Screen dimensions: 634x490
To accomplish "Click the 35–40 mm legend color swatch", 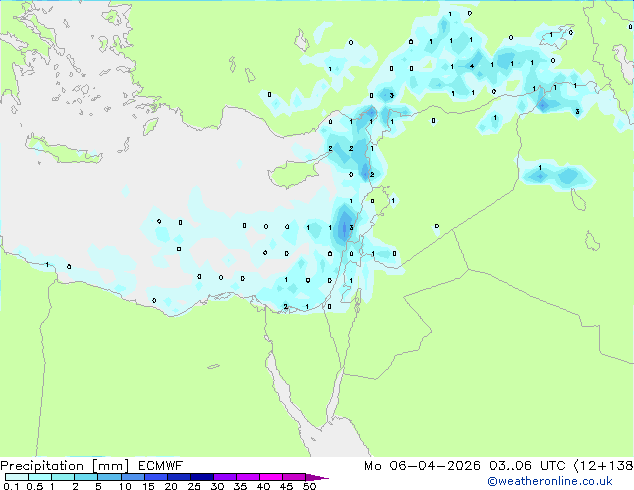I will tap(248, 477).
